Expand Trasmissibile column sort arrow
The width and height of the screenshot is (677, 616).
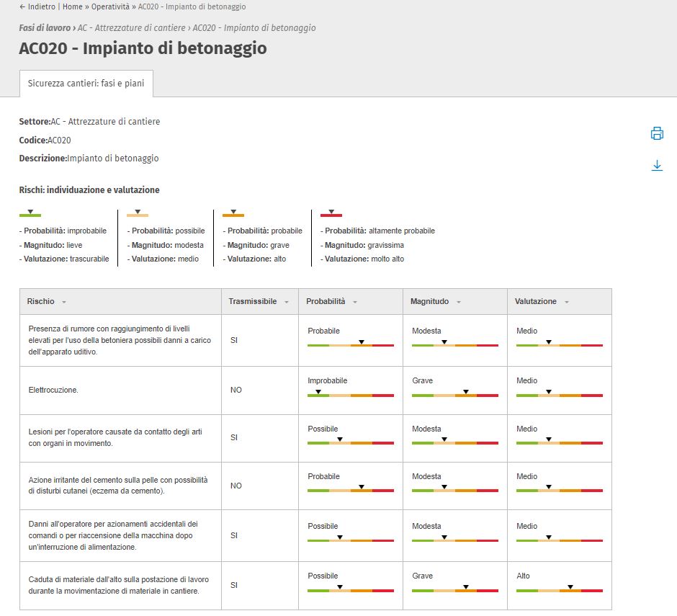tap(287, 302)
